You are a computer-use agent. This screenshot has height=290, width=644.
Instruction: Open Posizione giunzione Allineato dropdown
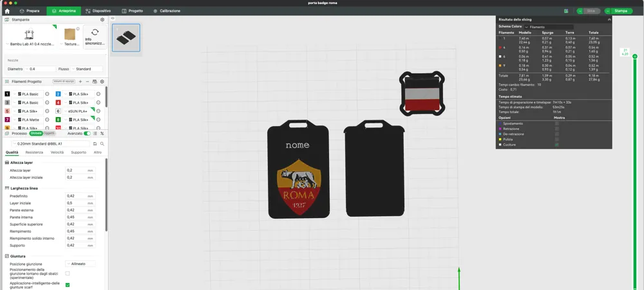[x=80, y=264]
